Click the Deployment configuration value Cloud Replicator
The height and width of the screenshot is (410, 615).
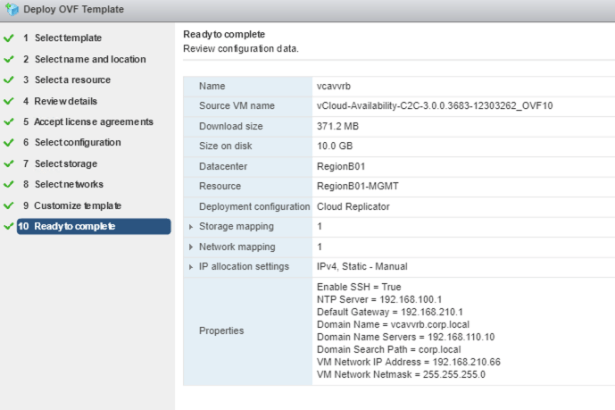[354, 207]
